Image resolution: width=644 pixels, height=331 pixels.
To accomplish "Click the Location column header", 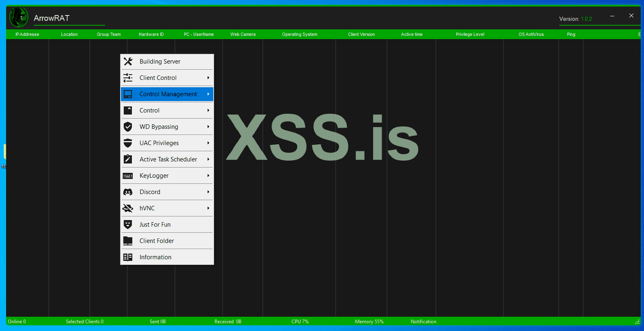I will pyautogui.click(x=69, y=34).
